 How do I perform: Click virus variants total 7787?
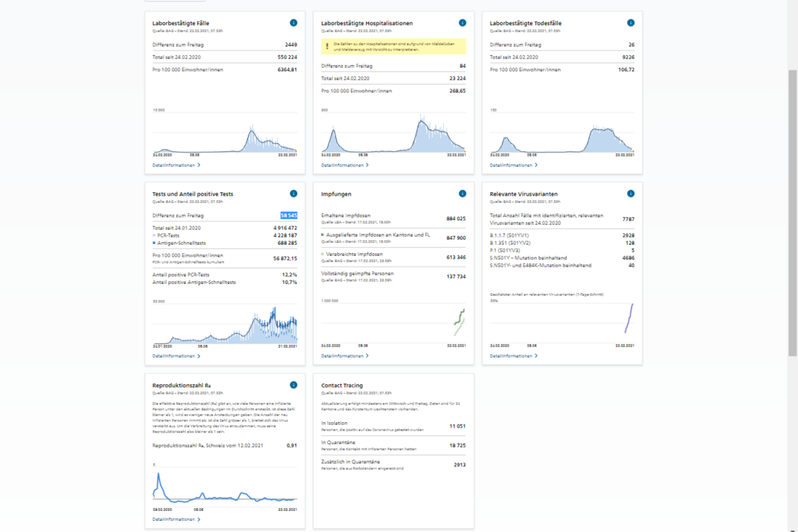point(628,218)
